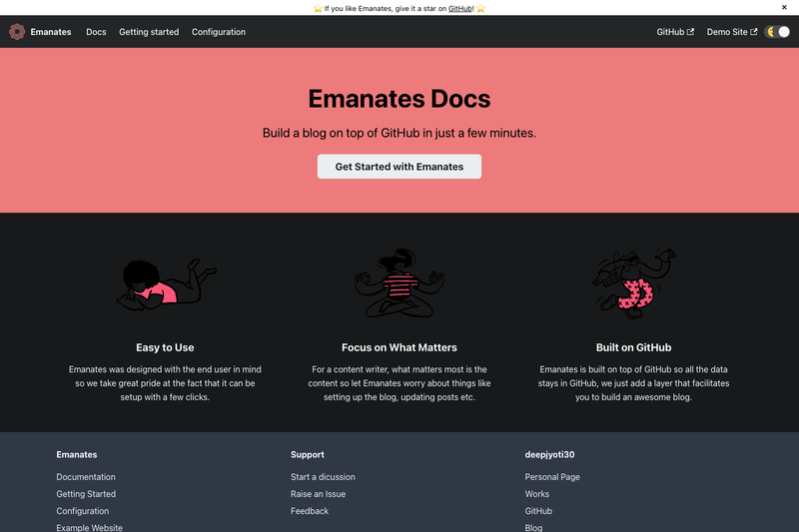Click the Built on GitHub heading
The width and height of the screenshot is (799, 532).
click(x=633, y=347)
